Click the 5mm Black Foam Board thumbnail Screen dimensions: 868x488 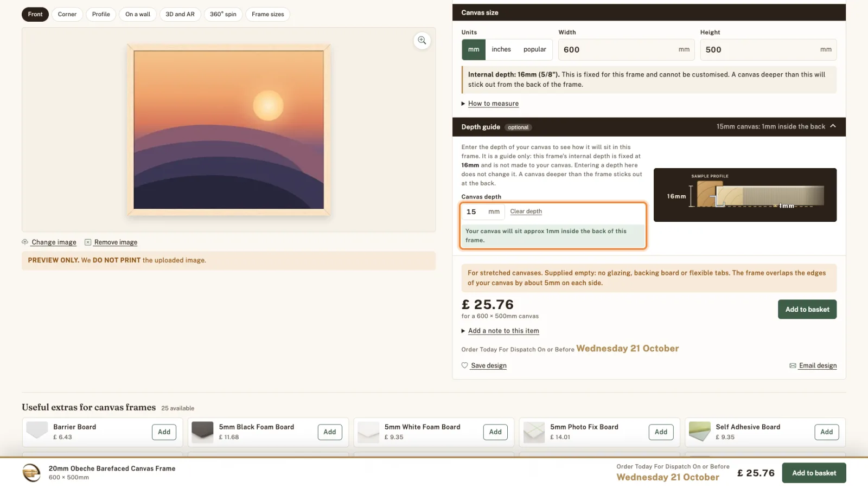coord(202,432)
